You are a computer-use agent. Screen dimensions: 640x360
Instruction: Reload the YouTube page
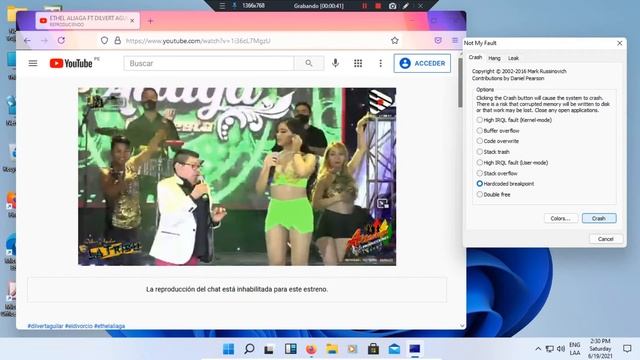(61, 40)
